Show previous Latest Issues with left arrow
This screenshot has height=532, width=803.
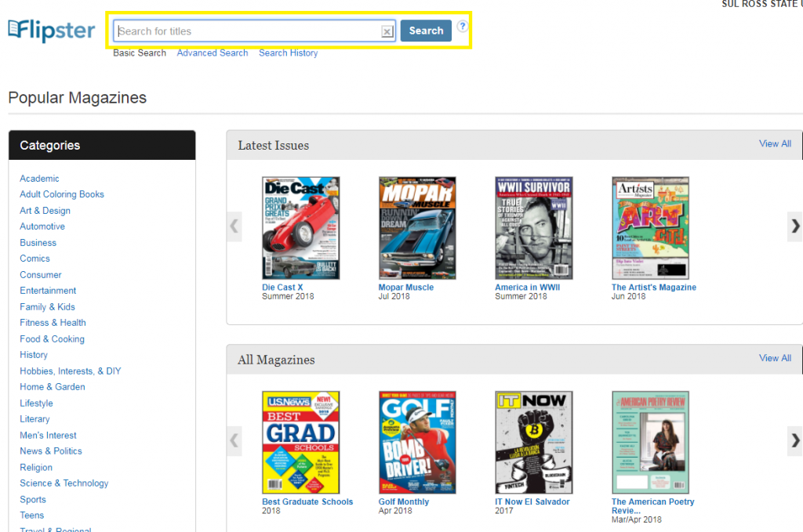234,226
